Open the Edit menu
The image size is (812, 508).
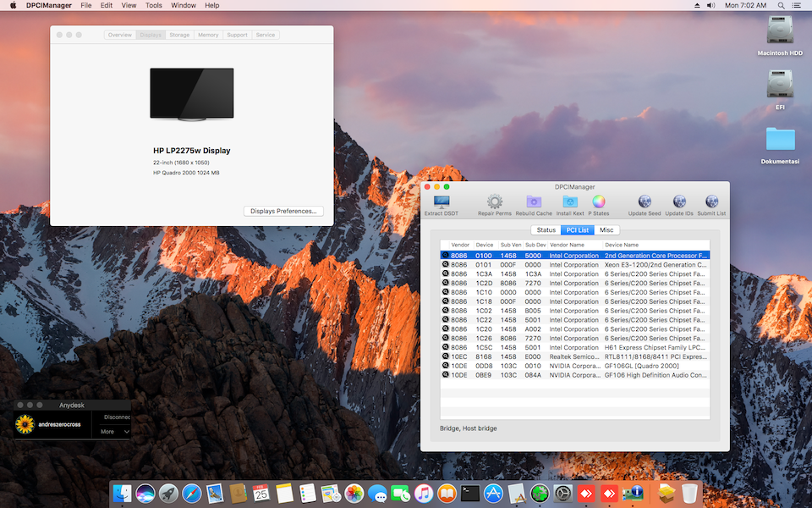point(107,5)
